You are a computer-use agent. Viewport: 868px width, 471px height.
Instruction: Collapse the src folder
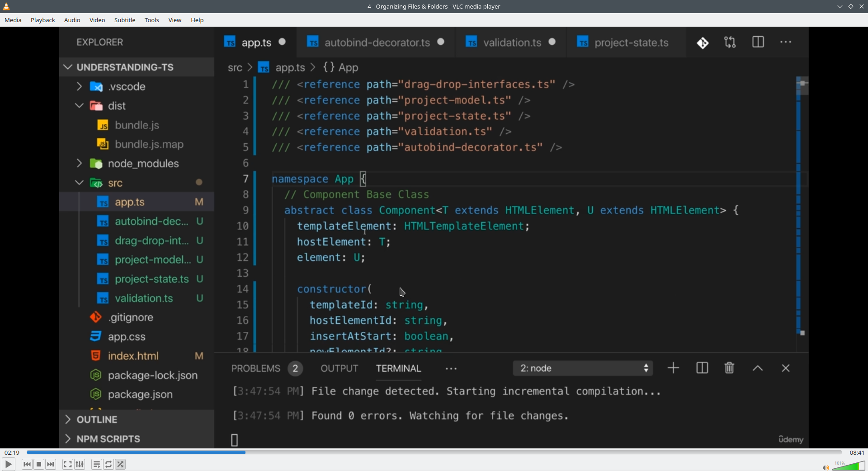click(x=137, y=183)
